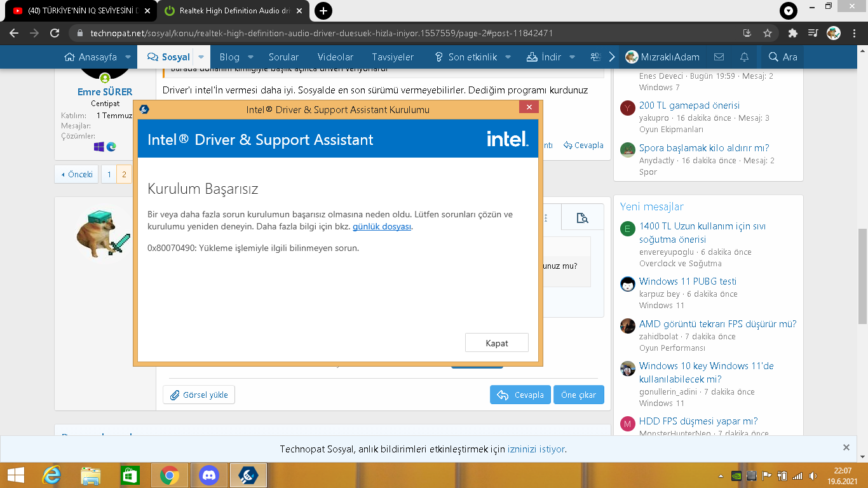868x488 pixels.
Task: Open a new Chrome tab
Action: click(323, 11)
